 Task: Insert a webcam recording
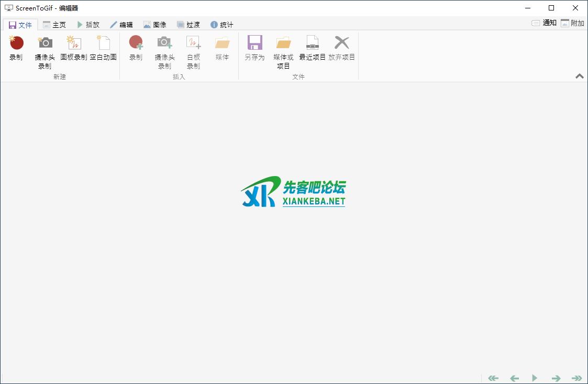164,43
